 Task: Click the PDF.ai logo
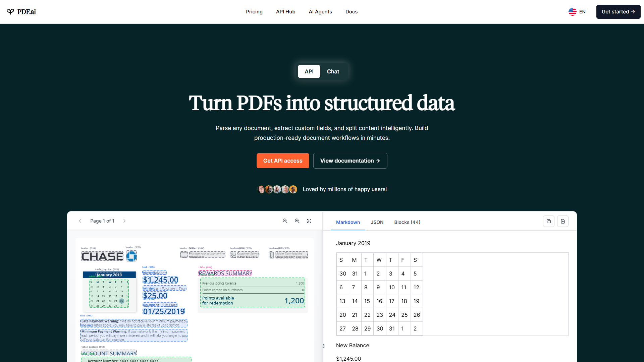(x=21, y=12)
